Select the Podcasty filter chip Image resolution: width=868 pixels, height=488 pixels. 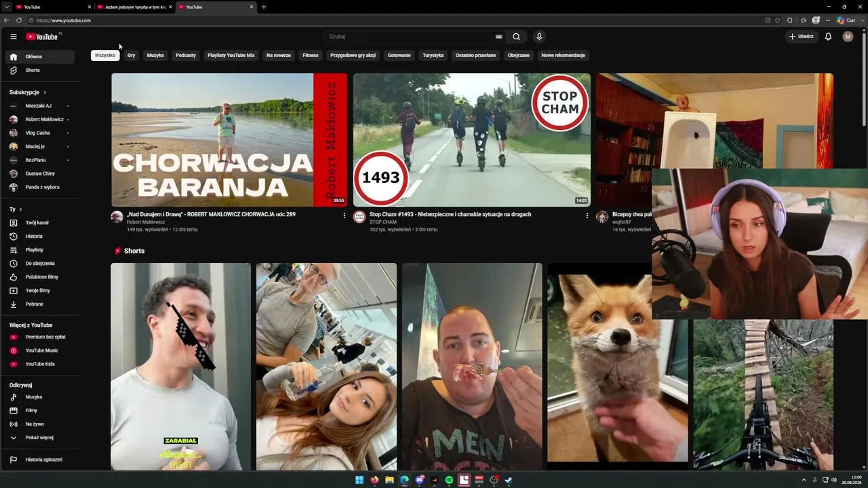tap(186, 56)
